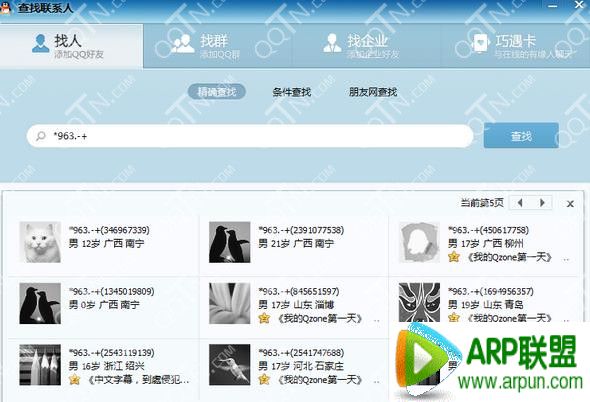Open opera mask avatar of user 1694956357
590x402 pixels.
pyautogui.click(x=419, y=303)
